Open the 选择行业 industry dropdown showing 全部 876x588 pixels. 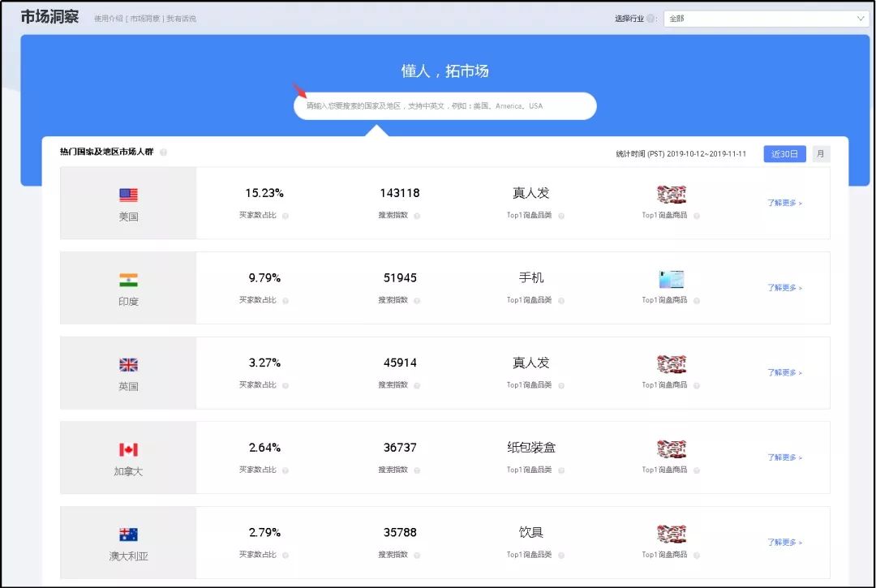[x=766, y=18]
